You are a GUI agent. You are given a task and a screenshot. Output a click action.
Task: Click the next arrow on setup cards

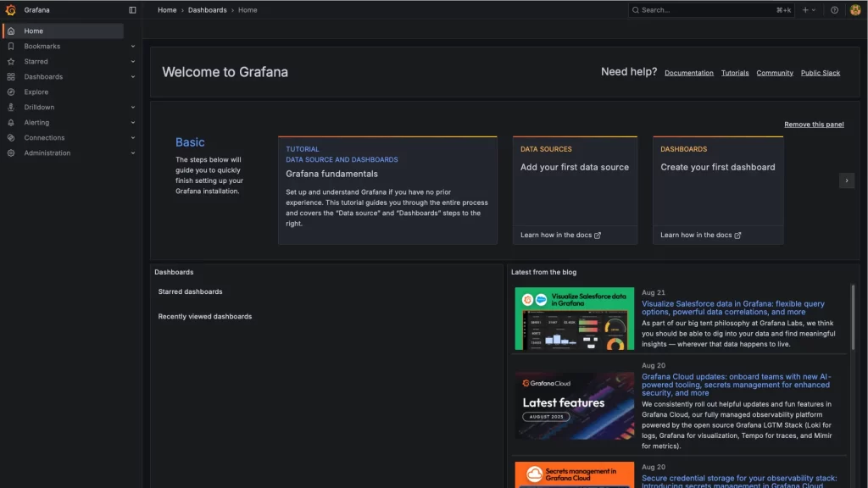[x=846, y=180]
